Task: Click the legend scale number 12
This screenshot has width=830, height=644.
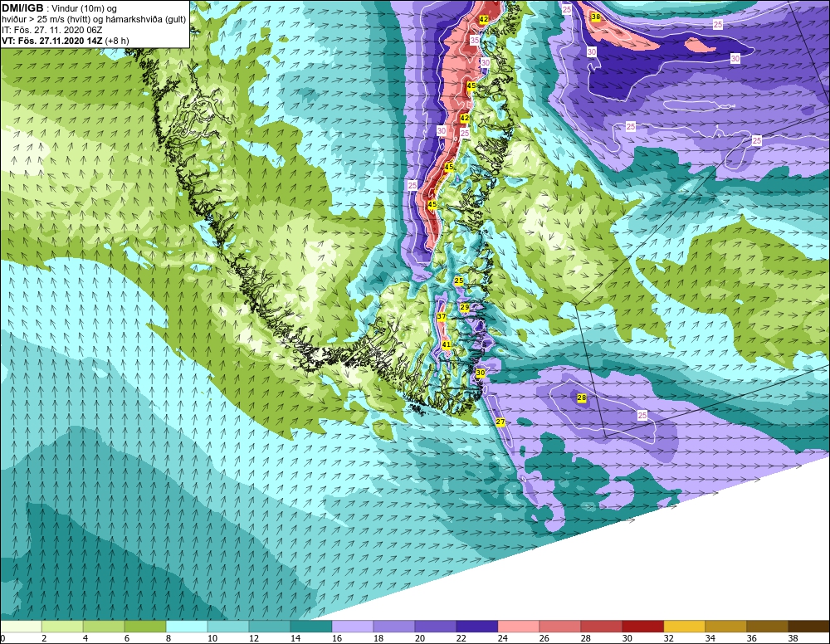Action: pos(253,639)
